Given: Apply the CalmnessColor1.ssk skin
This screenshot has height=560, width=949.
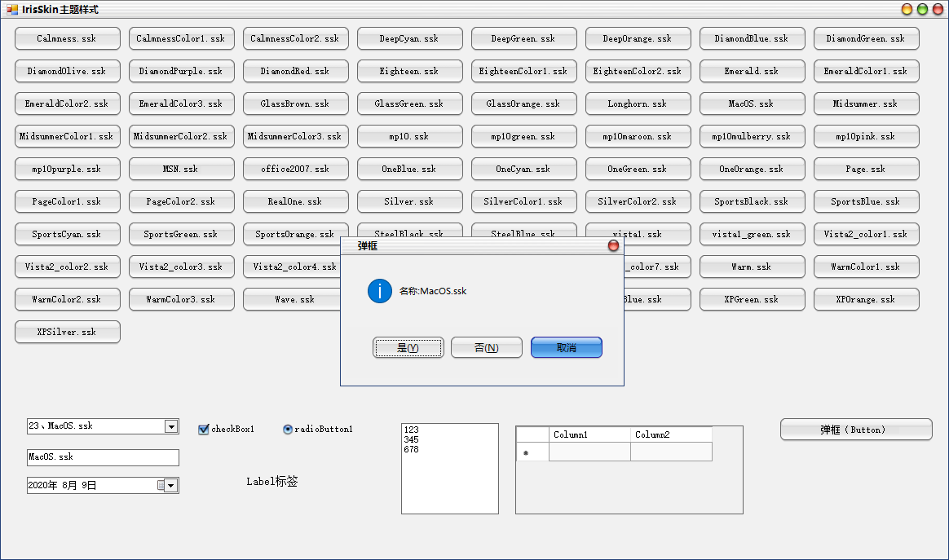Looking at the screenshot, I should (182, 38).
